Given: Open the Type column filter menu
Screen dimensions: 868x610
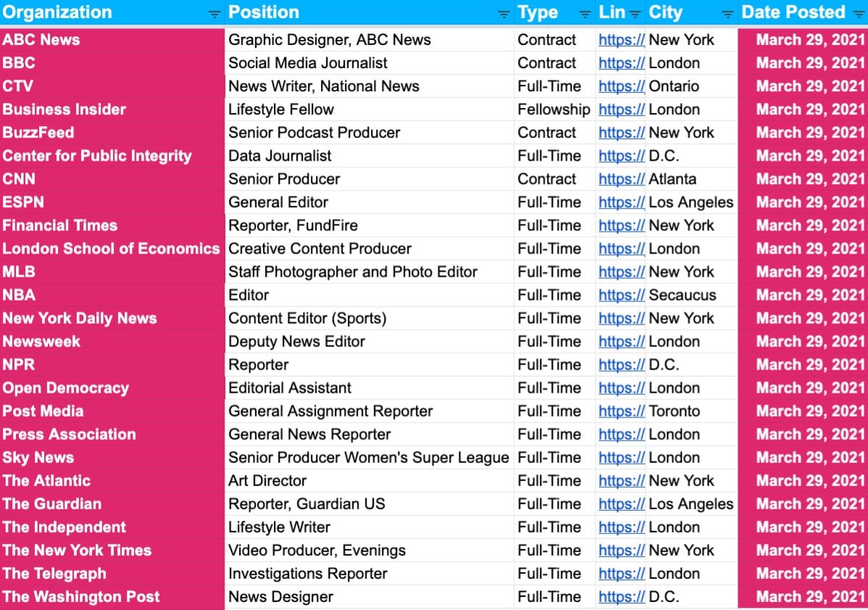Looking at the screenshot, I should pyautogui.click(x=585, y=12).
